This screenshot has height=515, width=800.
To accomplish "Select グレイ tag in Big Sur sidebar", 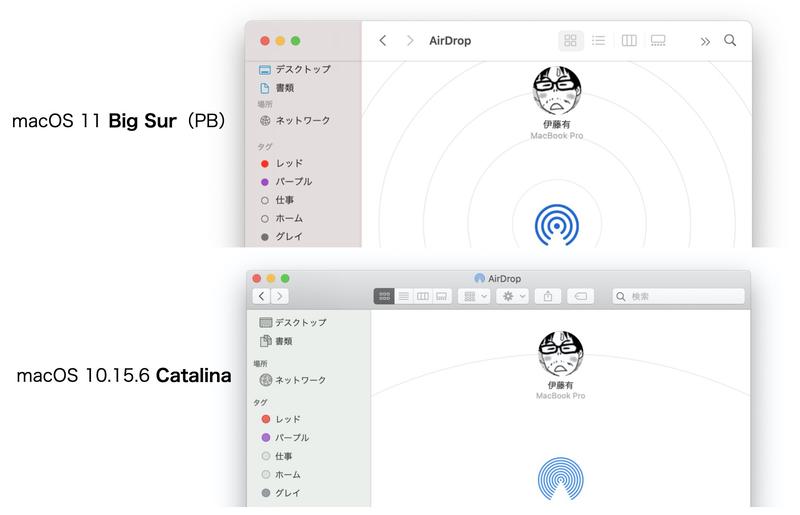I will [282, 237].
